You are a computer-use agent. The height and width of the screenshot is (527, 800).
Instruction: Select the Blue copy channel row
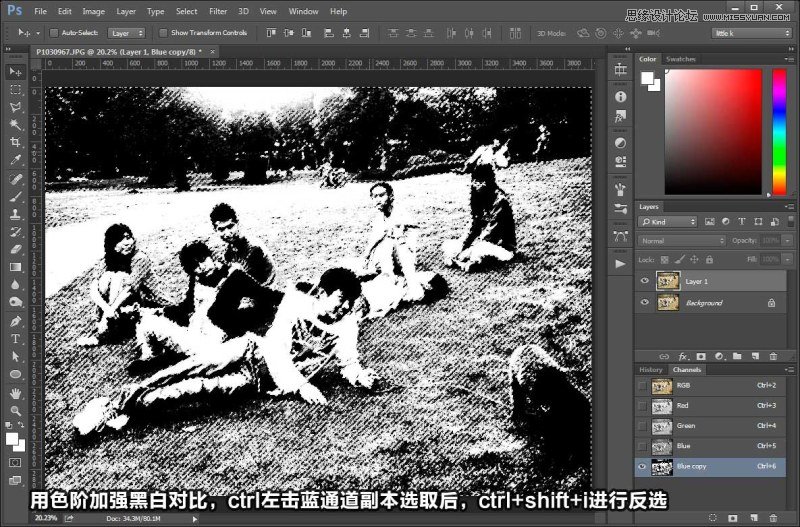pos(711,466)
